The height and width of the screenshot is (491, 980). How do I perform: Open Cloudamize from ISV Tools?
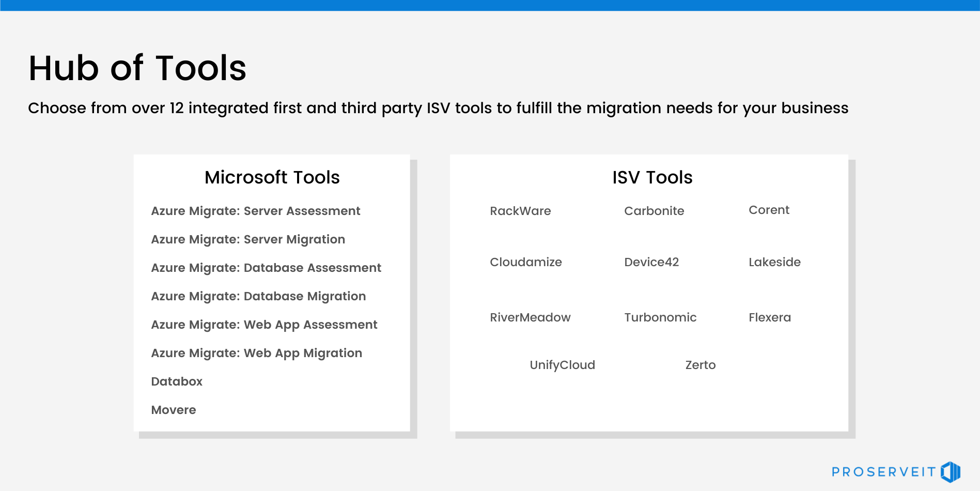525,262
